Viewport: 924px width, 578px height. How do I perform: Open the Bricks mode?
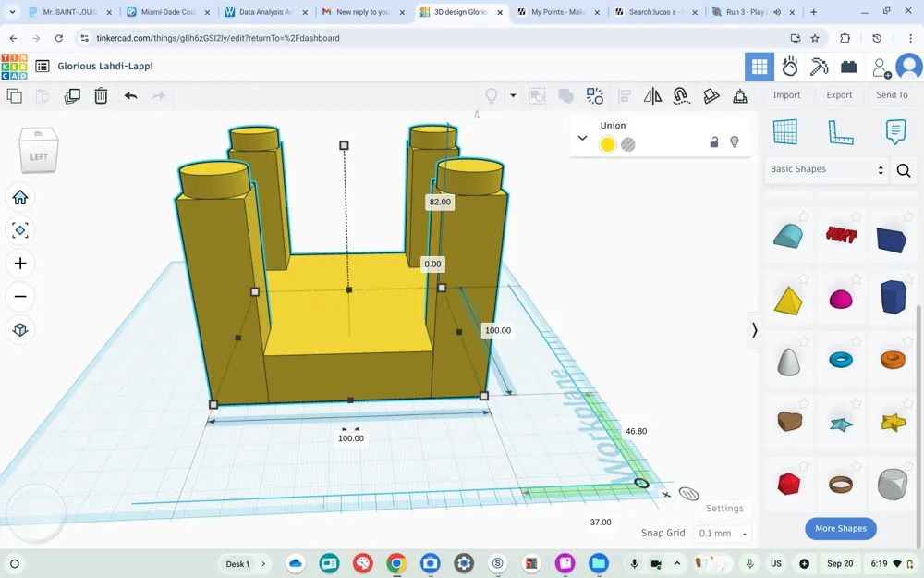coord(848,67)
